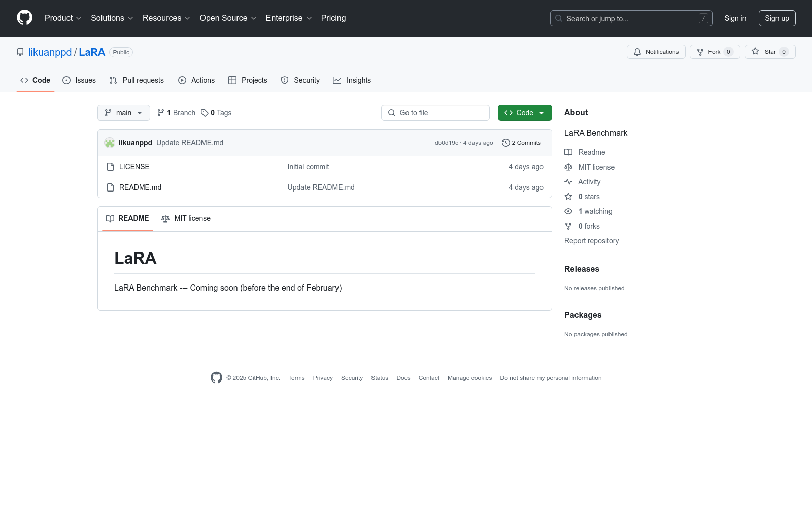The height and width of the screenshot is (508, 812).
Task: Open the Insights tab
Action: pos(352,80)
